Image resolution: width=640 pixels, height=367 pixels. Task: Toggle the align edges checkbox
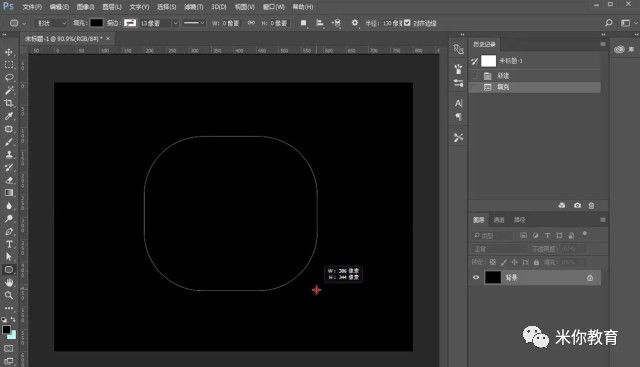click(407, 23)
